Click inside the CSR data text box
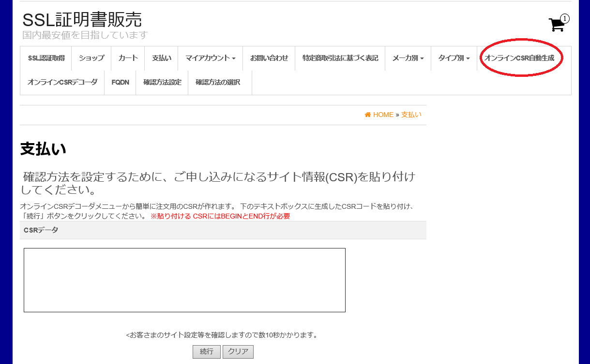The image size is (590, 364). 184,279
